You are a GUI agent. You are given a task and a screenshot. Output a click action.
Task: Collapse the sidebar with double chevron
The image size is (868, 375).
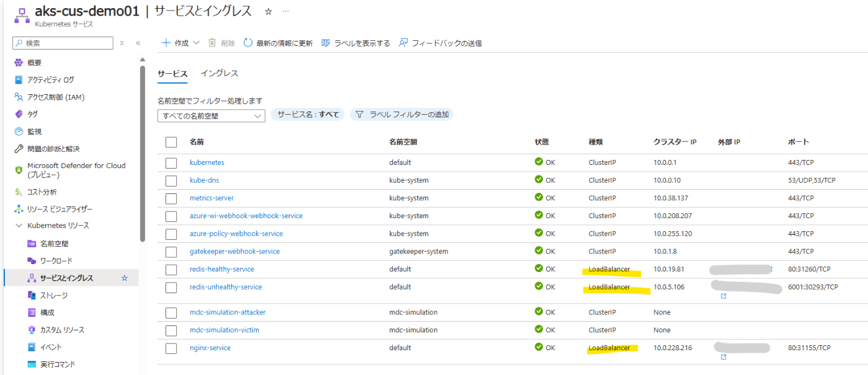point(138,43)
